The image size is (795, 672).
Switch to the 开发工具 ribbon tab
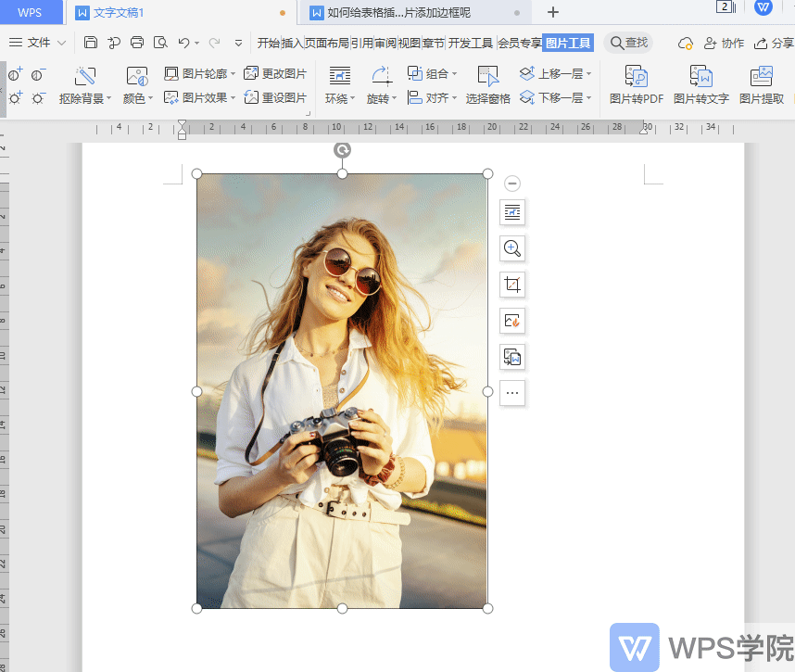tap(471, 44)
